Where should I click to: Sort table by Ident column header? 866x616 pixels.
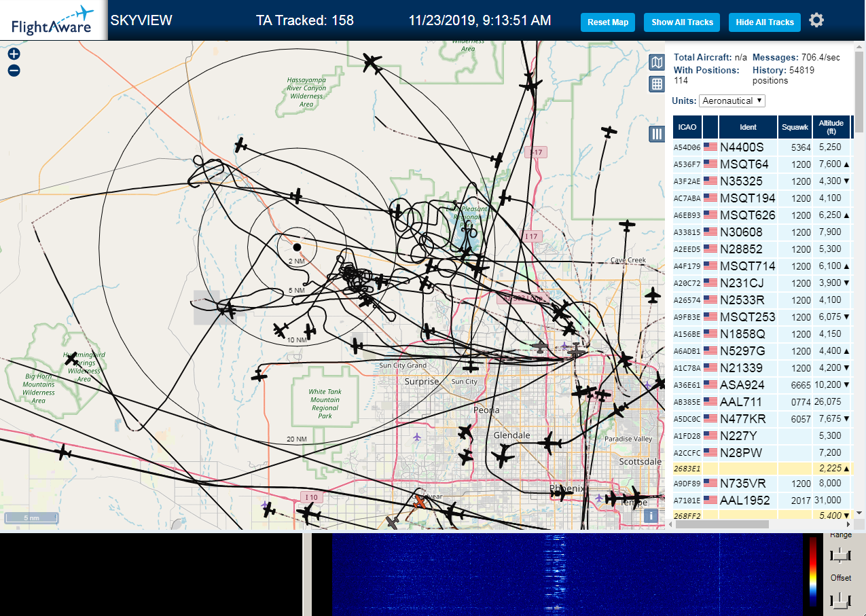[748, 127]
